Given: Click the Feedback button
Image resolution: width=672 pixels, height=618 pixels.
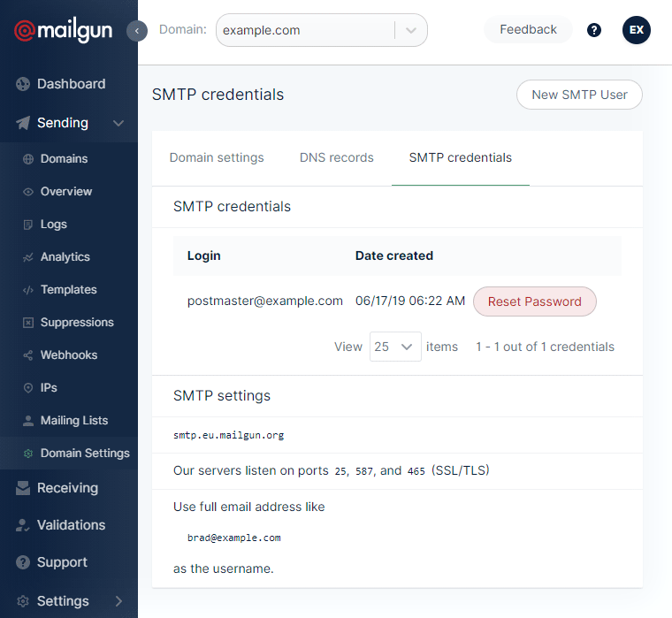Looking at the screenshot, I should [528, 29].
